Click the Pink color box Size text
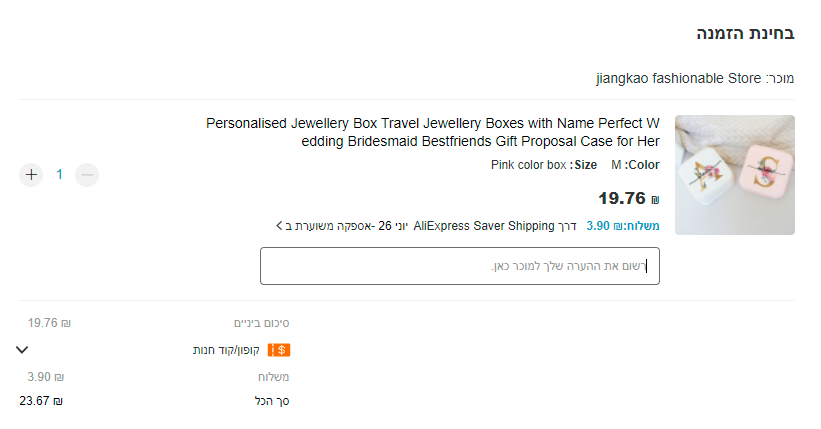Screen dimensions: 821x429 point(544,165)
